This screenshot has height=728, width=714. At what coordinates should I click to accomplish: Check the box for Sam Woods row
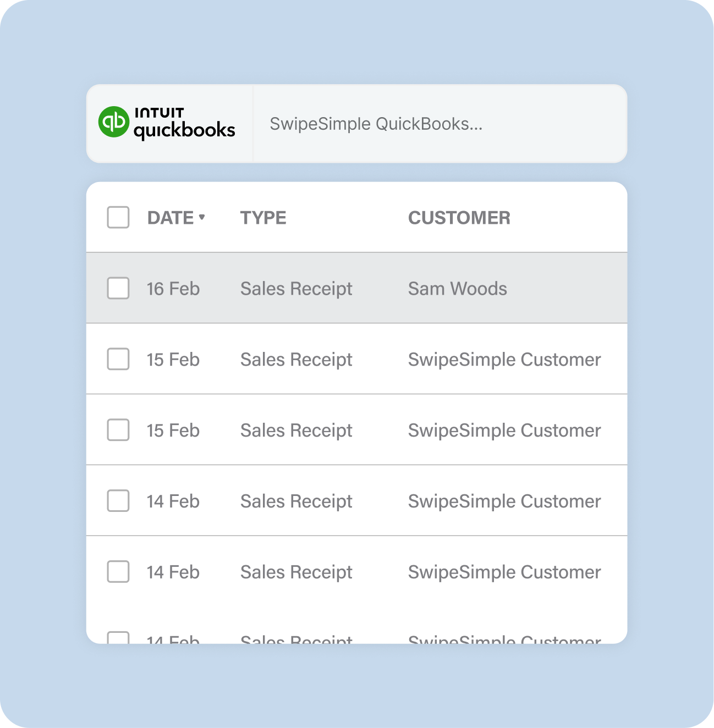(118, 288)
